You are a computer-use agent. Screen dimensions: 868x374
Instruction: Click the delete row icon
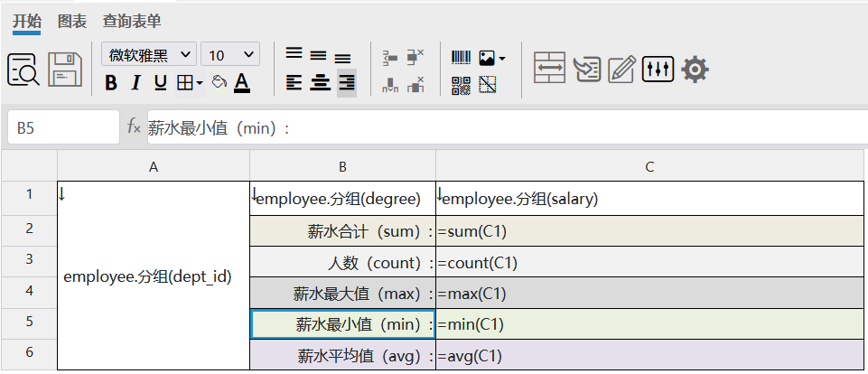[415, 57]
